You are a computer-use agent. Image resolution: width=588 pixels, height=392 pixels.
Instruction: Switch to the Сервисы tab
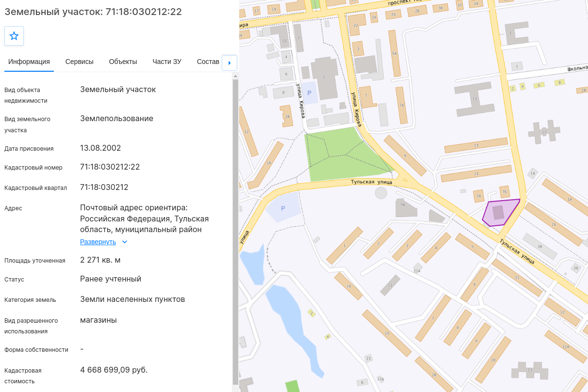80,62
